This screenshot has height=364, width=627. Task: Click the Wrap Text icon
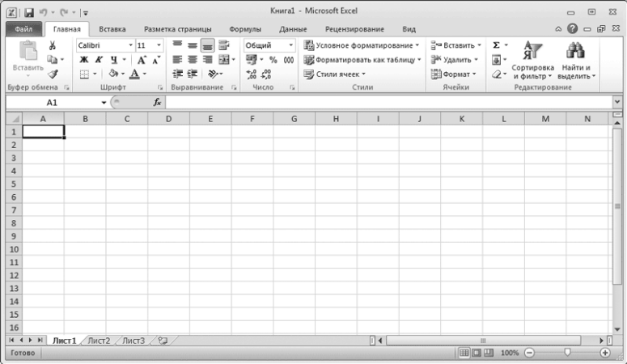coord(224,45)
